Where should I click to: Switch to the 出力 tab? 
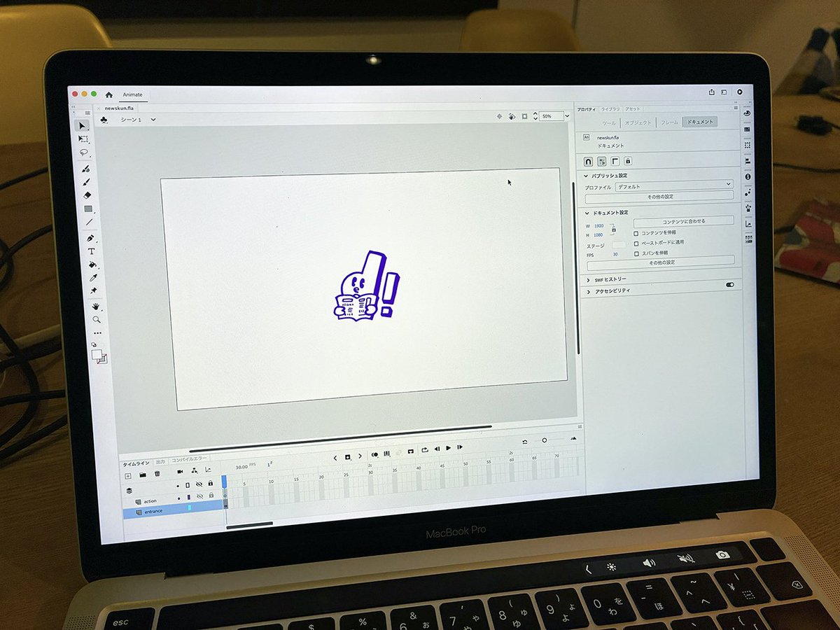[x=160, y=462]
